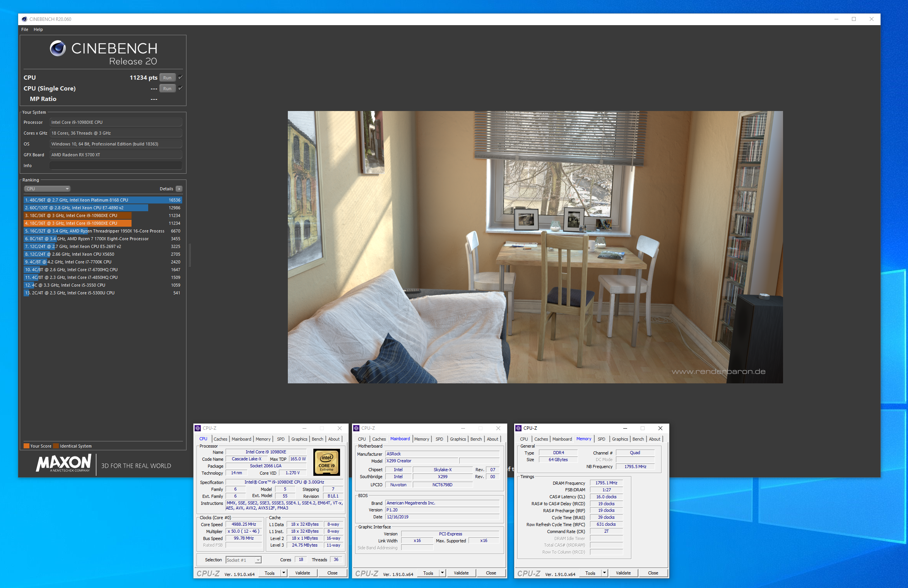The width and height of the screenshot is (908, 588).
Task: Click the Cinebench logo icon in the header
Action: [x=58, y=48]
